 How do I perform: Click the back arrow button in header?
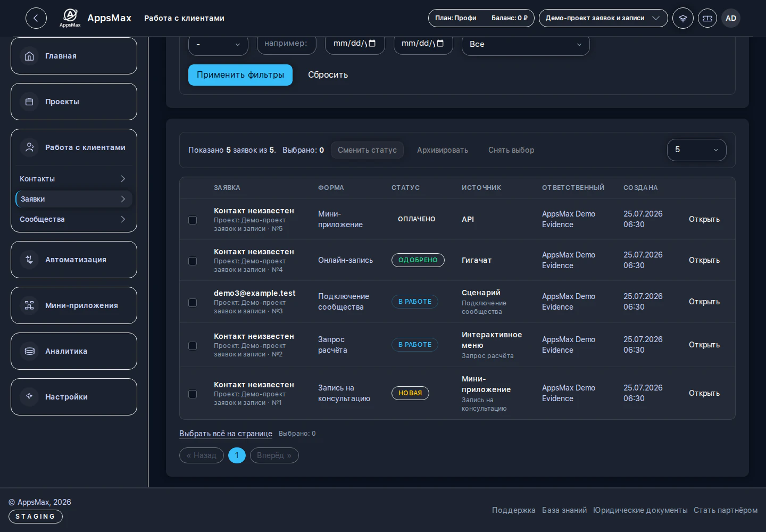tap(36, 18)
